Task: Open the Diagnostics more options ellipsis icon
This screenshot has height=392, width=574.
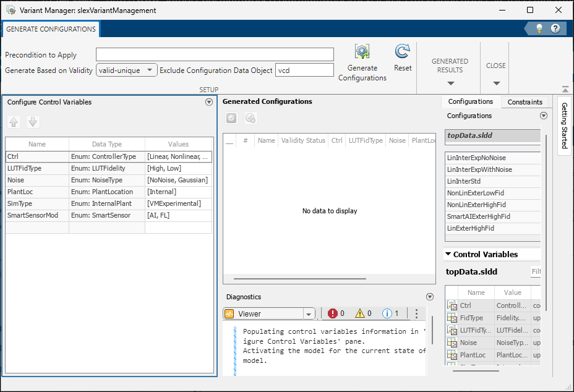Action: point(416,313)
